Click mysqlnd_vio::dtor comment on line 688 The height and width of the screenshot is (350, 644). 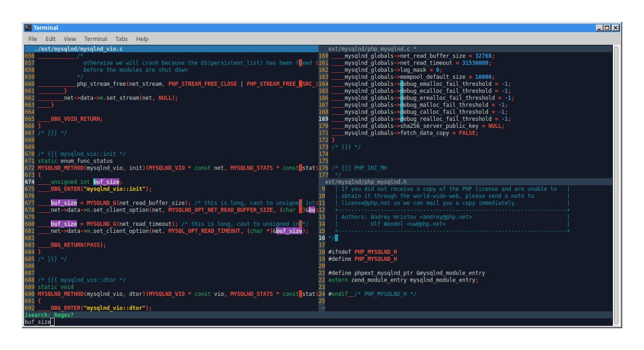(82, 279)
